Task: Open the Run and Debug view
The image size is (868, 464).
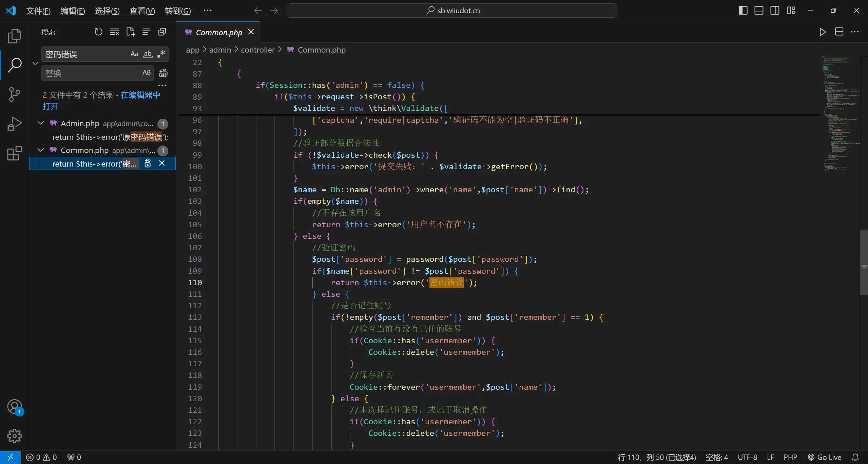Action: click(14, 124)
